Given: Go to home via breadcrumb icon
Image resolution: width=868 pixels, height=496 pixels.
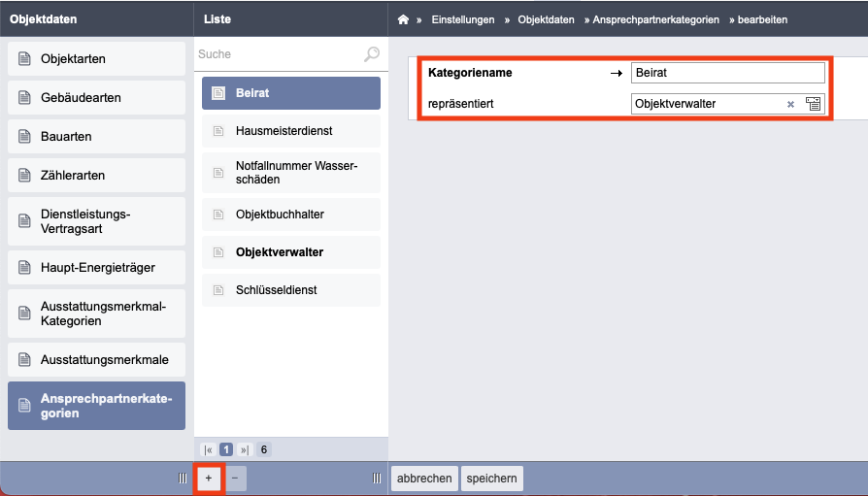Looking at the screenshot, I should pos(403,19).
